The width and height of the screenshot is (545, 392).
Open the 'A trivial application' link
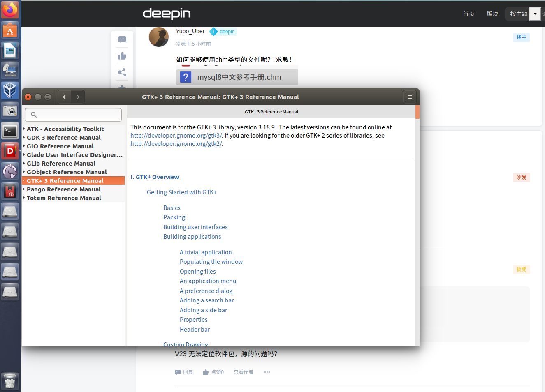pos(206,252)
